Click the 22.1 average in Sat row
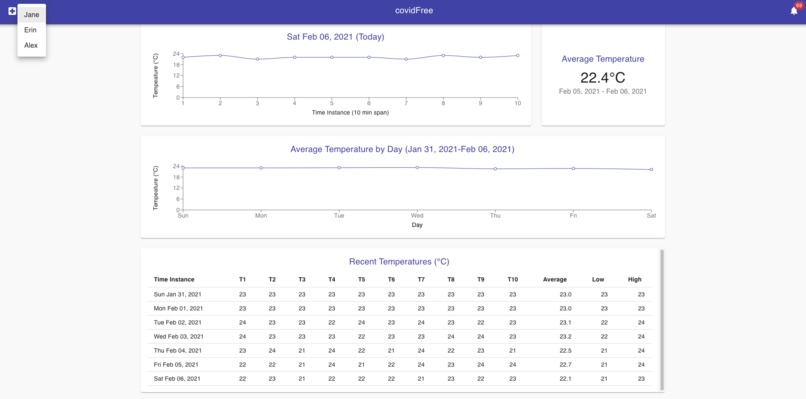The image size is (806, 399). coord(566,378)
